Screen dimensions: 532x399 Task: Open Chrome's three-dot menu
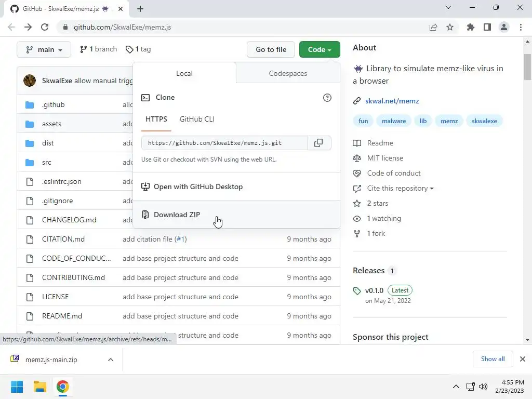point(521,27)
